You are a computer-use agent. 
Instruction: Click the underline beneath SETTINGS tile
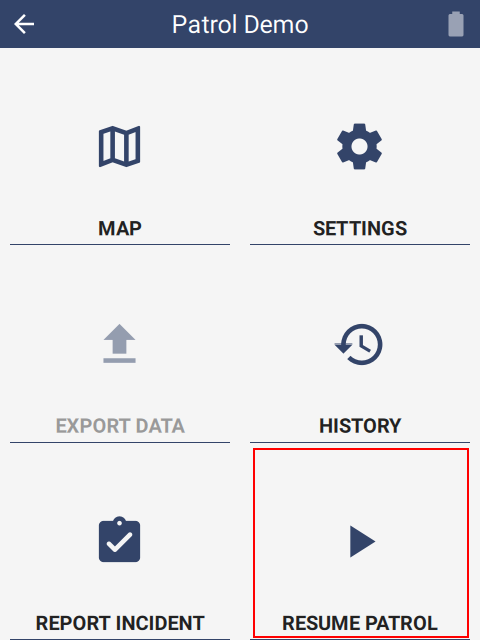360,244
